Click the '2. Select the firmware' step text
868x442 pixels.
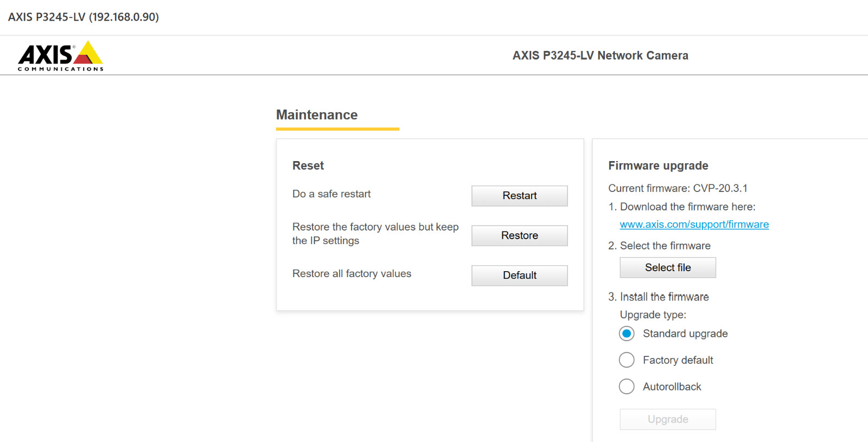click(x=659, y=246)
